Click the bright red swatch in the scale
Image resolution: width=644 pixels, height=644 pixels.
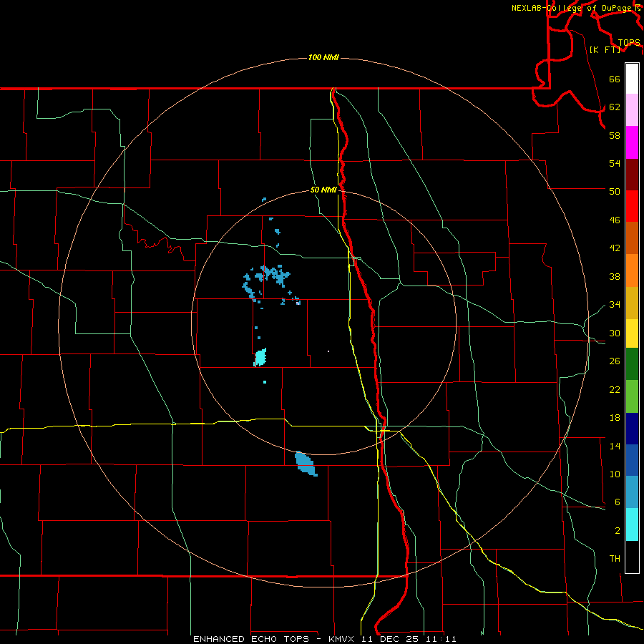point(632,206)
